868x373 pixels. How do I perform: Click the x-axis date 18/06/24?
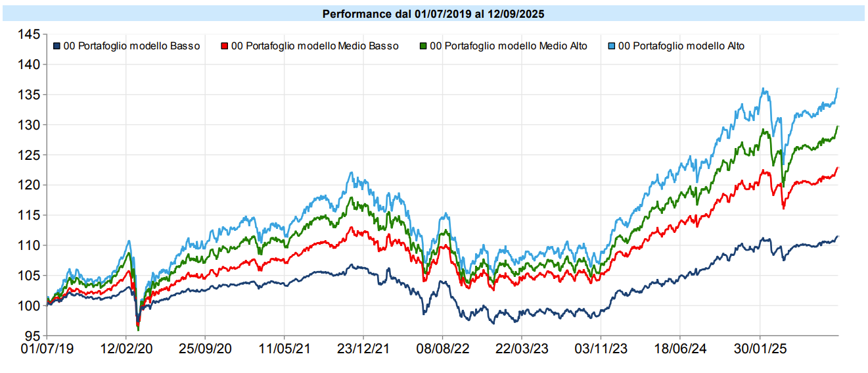pos(681,349)
